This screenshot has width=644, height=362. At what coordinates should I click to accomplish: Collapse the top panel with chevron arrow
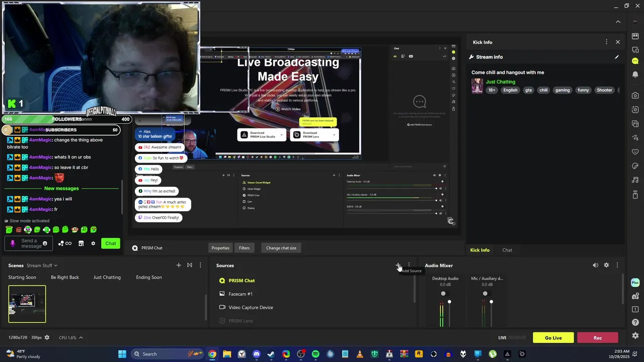[618, 22]
